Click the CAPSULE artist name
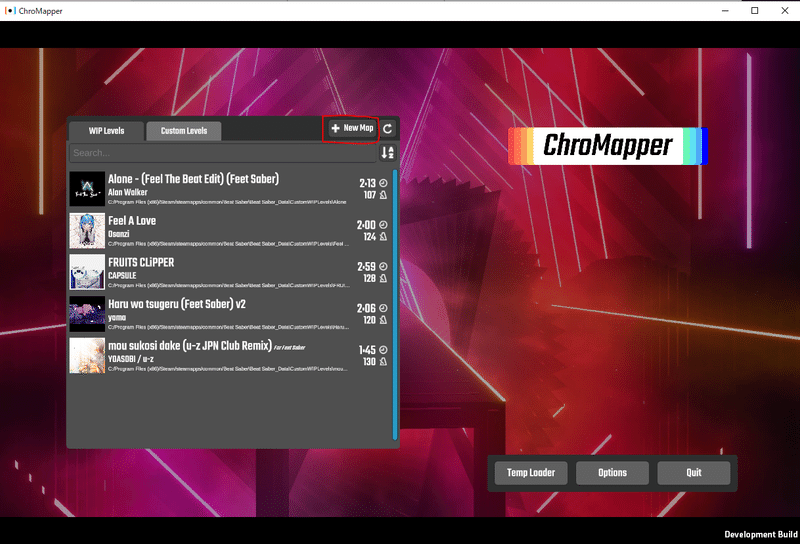Viewport: 800px width, 544px height. [122, 276]
